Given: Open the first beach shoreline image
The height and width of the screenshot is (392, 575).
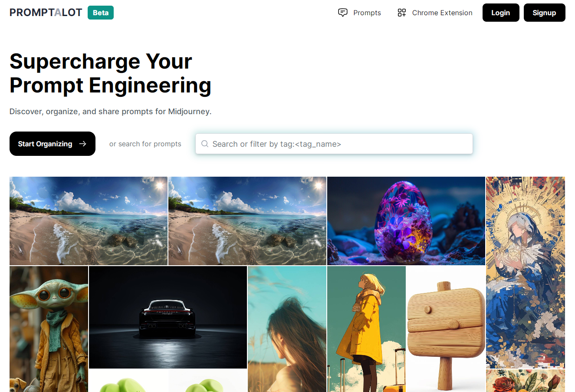Looking at the screenshot, I should pos(89,221).
